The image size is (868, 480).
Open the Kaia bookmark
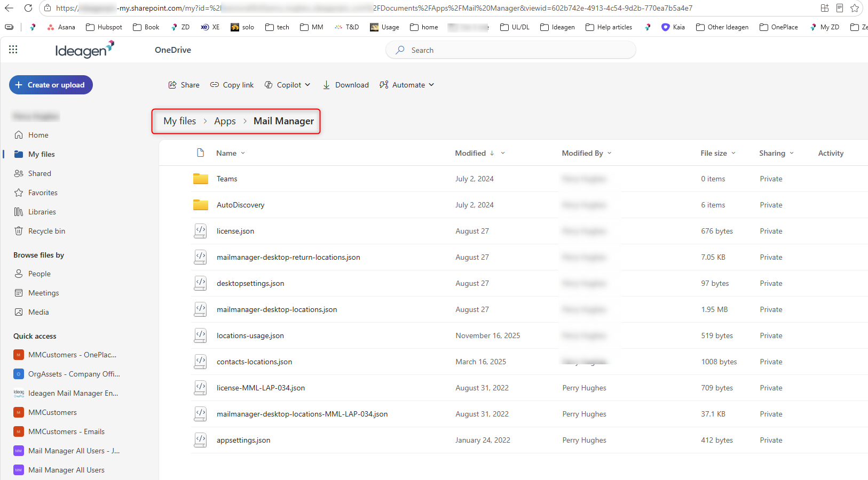673,27
